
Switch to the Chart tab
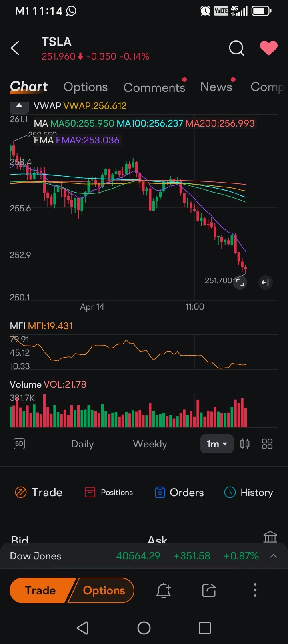point(29,87)
